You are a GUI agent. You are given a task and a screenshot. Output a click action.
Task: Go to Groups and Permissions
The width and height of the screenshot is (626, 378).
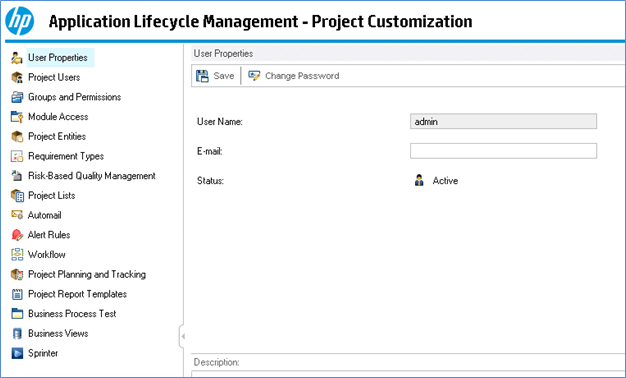(74, 97)
